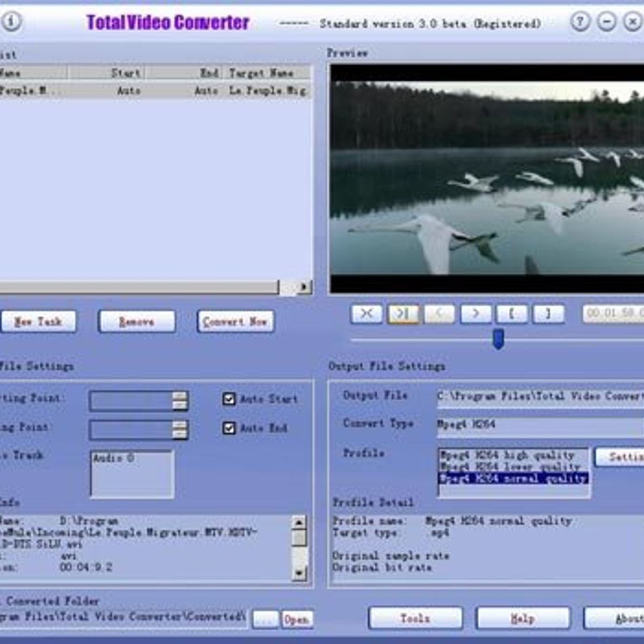Click the Starting Point spinner arrows

pos(180,400)
